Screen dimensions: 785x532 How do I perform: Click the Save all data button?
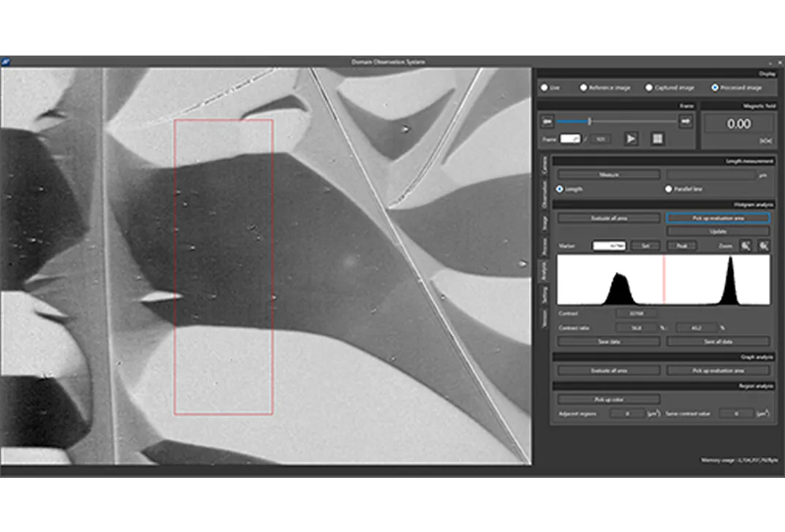[718, 341]
